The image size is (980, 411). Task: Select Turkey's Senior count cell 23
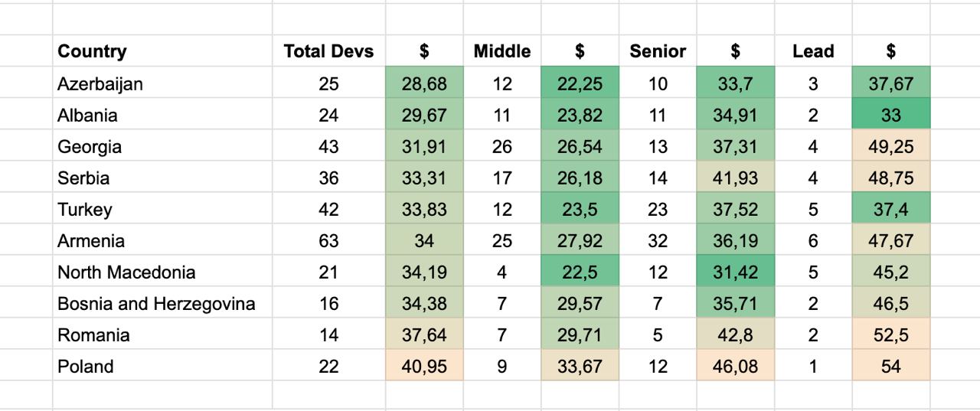coord(658,210)
